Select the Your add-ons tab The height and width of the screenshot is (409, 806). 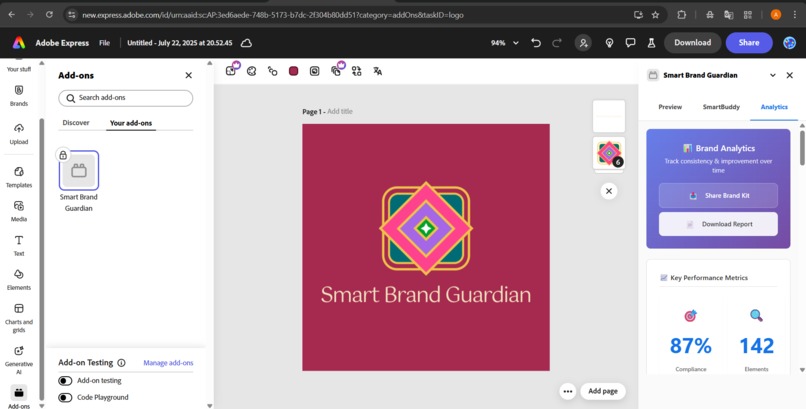tap(131, 123)
